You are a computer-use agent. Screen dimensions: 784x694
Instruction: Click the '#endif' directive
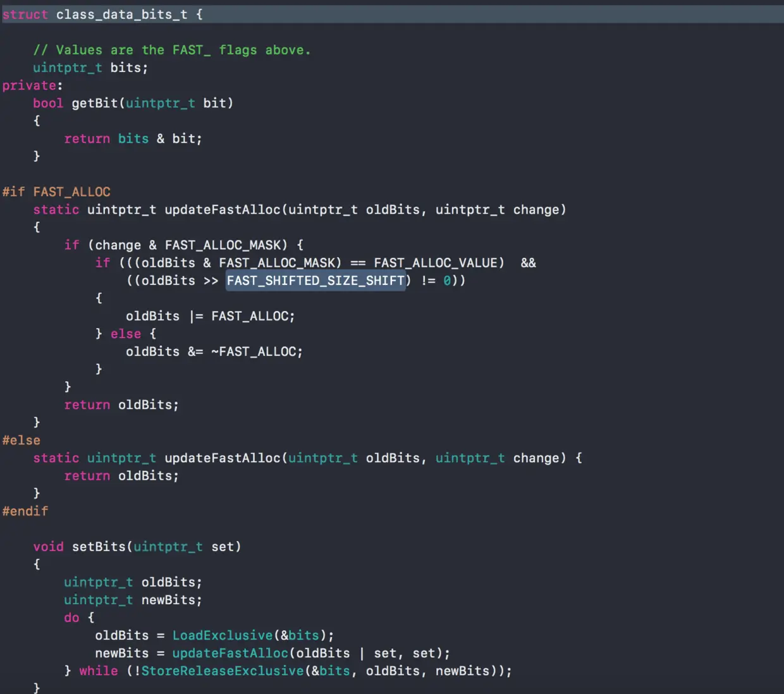(25, 511)
